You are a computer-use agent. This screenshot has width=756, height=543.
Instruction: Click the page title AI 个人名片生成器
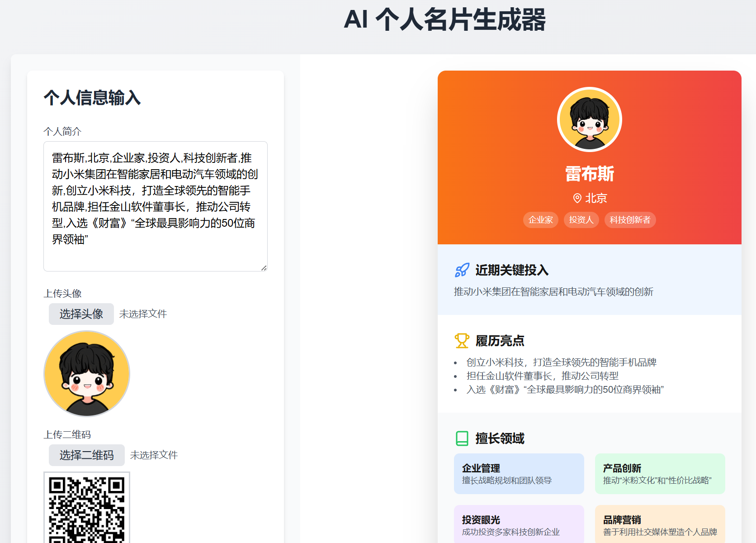445,20
